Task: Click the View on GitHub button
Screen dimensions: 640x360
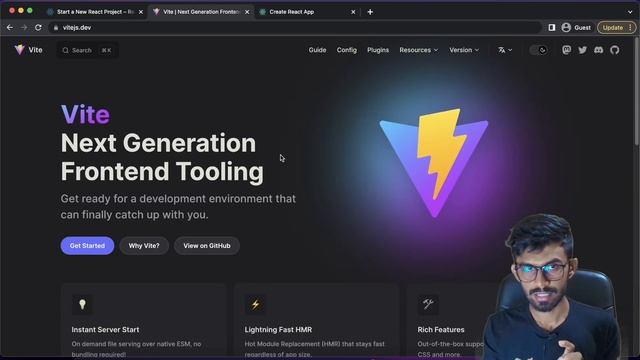Action: click(x=207, y=246)
